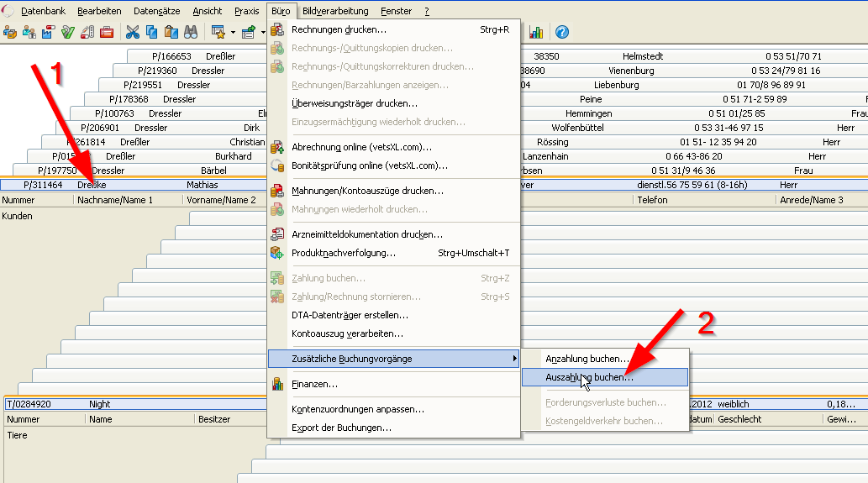Click phone number 0 53 24/79 81 16
Viewport: 868px width, 483px height.
click(x=786, y=71)
